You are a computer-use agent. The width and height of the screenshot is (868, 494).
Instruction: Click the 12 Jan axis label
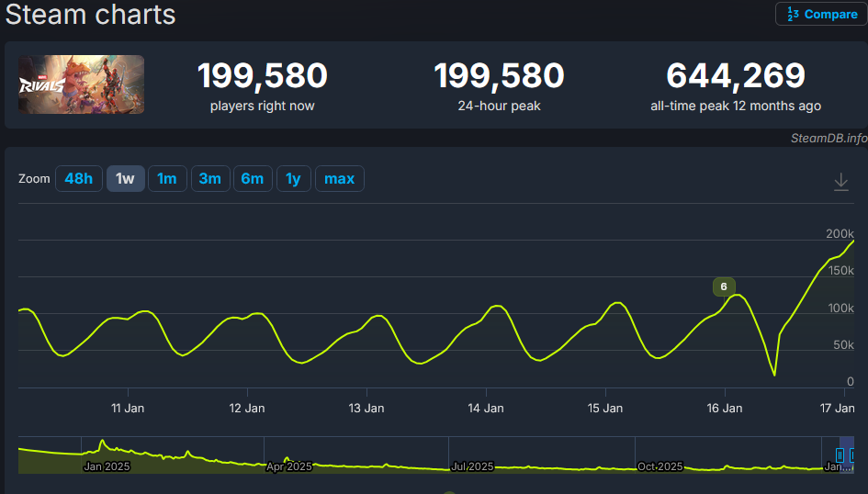(247, 409)
